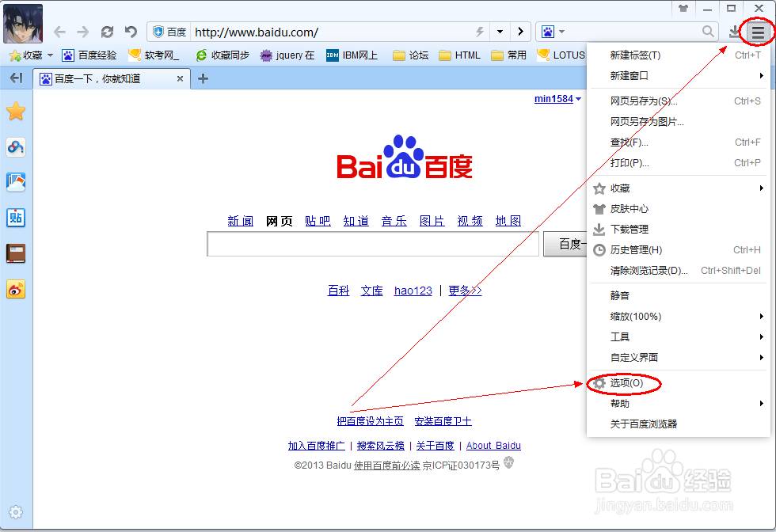Viewport: 776px width, 532px height.
Task: Click the URL address bar field
Action: click(332, 32)
